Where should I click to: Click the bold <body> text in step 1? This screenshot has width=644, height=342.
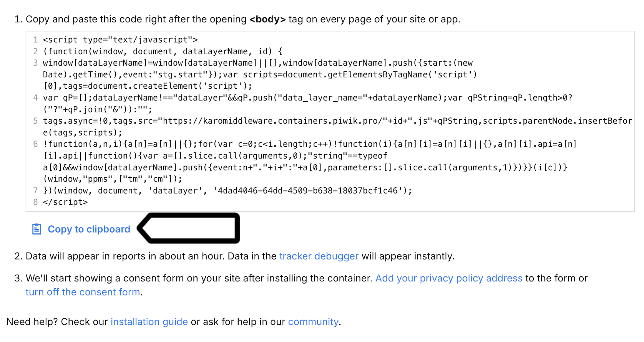[267, 19]
